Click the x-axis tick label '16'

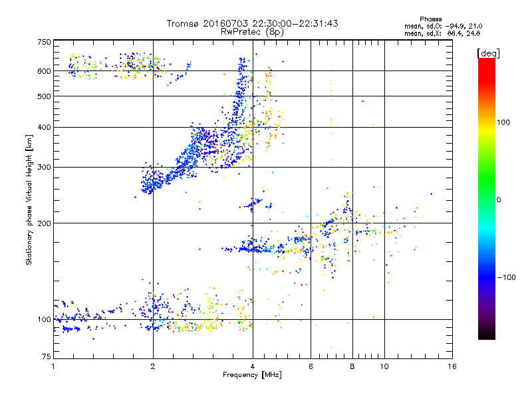[x=452, y=366]
